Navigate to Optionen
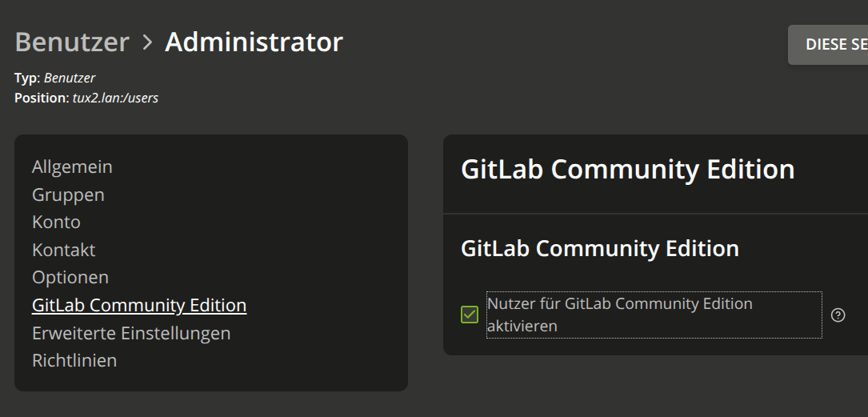 [x=70, y=277]
